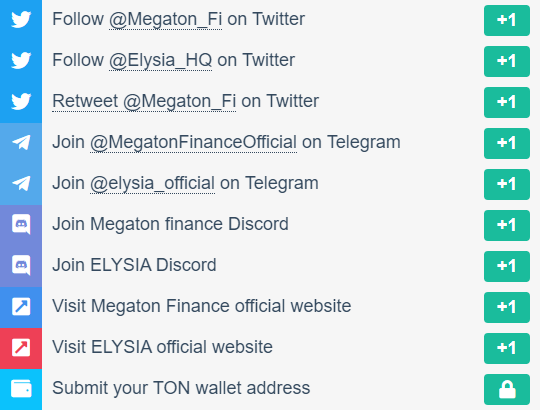Click Discord icon for Megaton finance Discord
This screenshot has height=410, width=540.
click(x=21, y=224)
